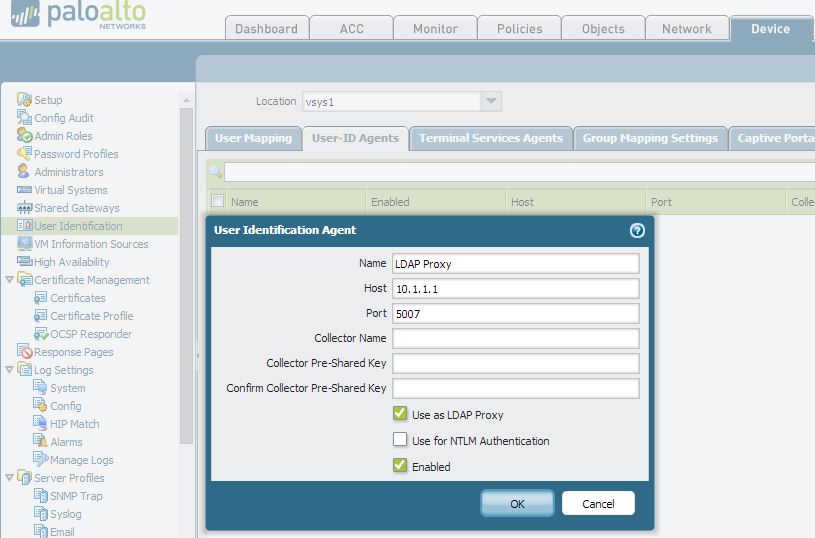Click the Certificate Management folder icon

coord(24,279)
